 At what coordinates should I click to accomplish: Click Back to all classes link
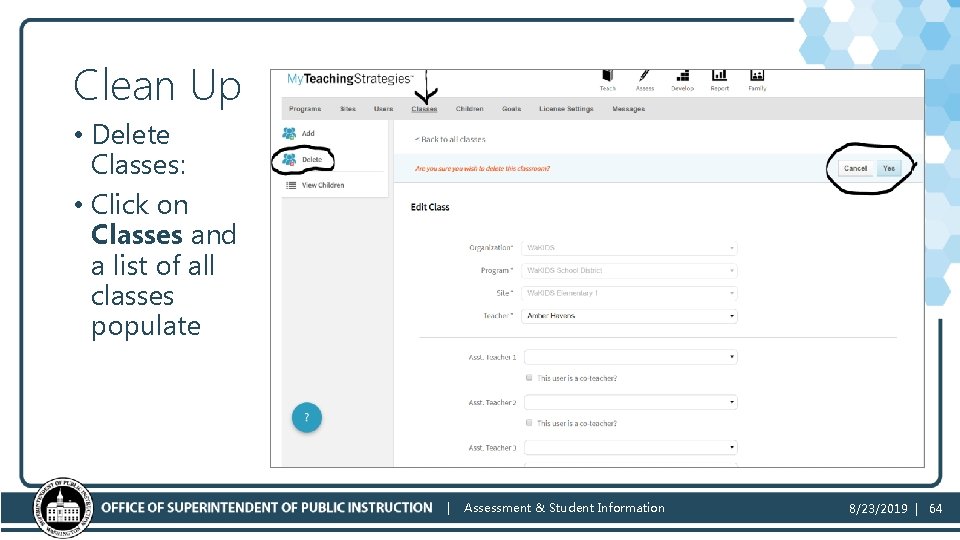[x=450, y=140]
